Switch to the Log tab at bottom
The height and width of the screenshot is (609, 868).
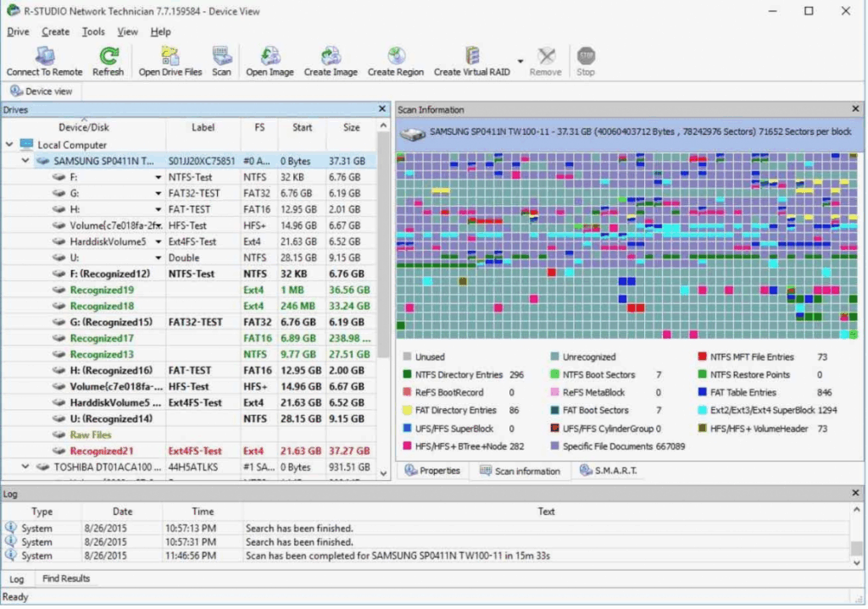point(17,579)
